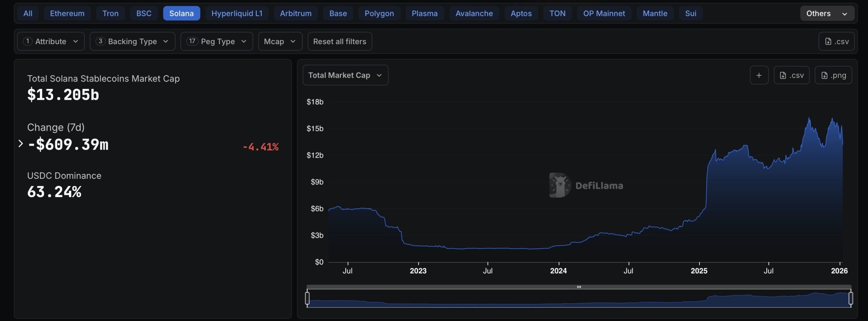The height and width of the screenshot is (321, 868).
Task: Select the Hyperliquid L1 chain filter
Action: tap(237, 13)
